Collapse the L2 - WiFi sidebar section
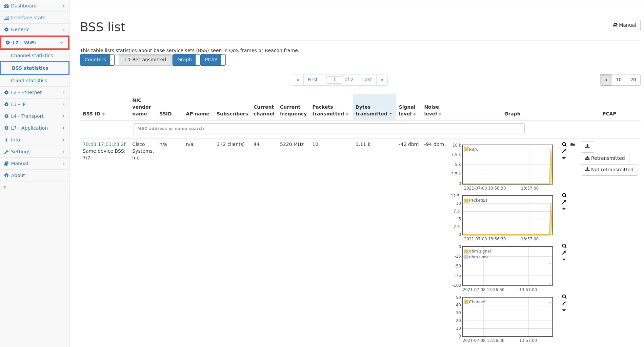 [35, 43]
